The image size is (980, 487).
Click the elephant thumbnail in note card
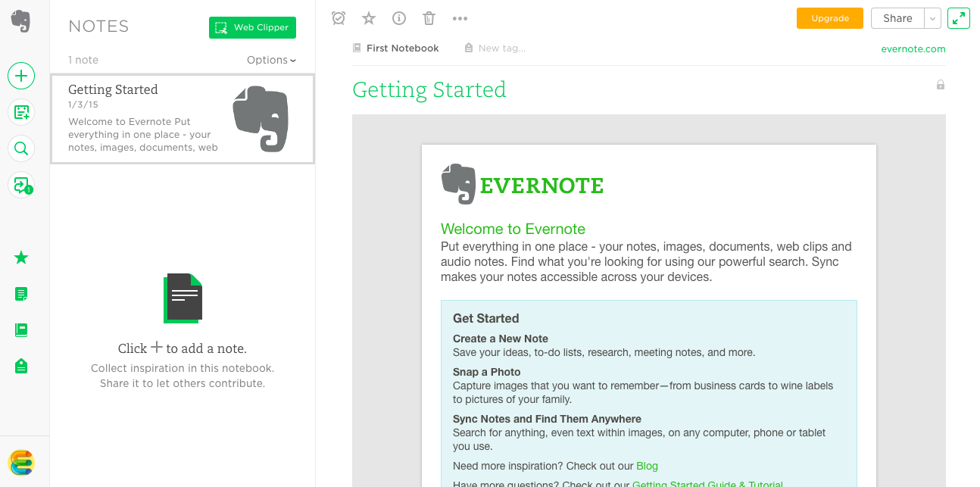pyautogui.click(x=261, y=119)
